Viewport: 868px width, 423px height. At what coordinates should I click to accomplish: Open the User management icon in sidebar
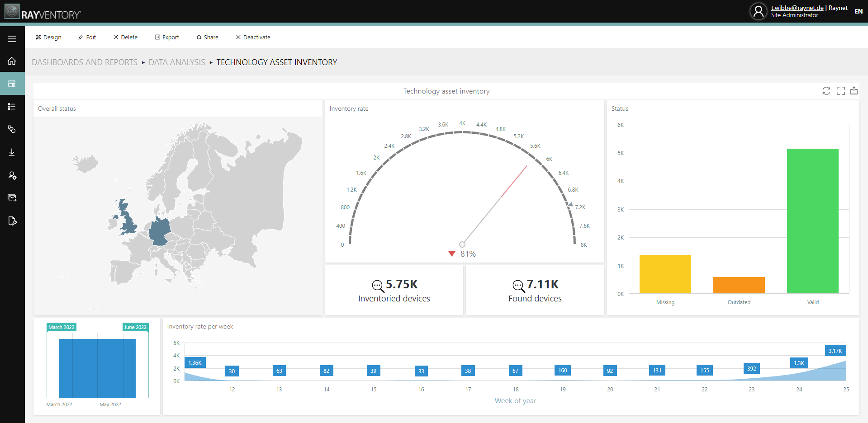(12, 175)
